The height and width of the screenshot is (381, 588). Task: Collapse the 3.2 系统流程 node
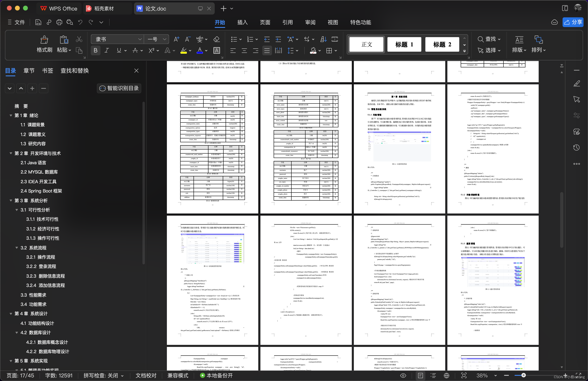17,248
